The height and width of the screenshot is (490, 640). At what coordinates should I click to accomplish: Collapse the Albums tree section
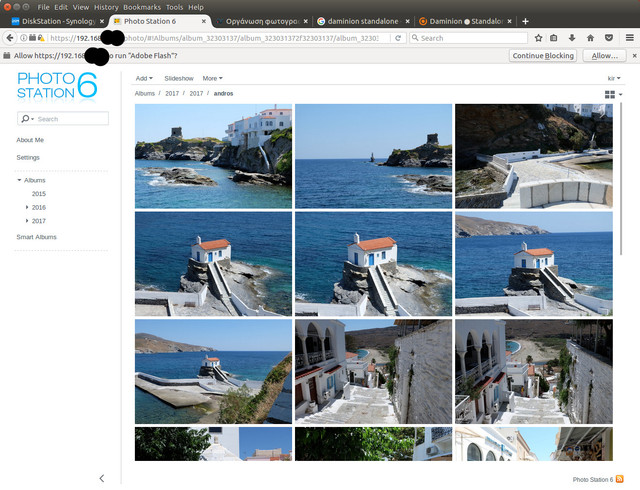click(19, 180)
